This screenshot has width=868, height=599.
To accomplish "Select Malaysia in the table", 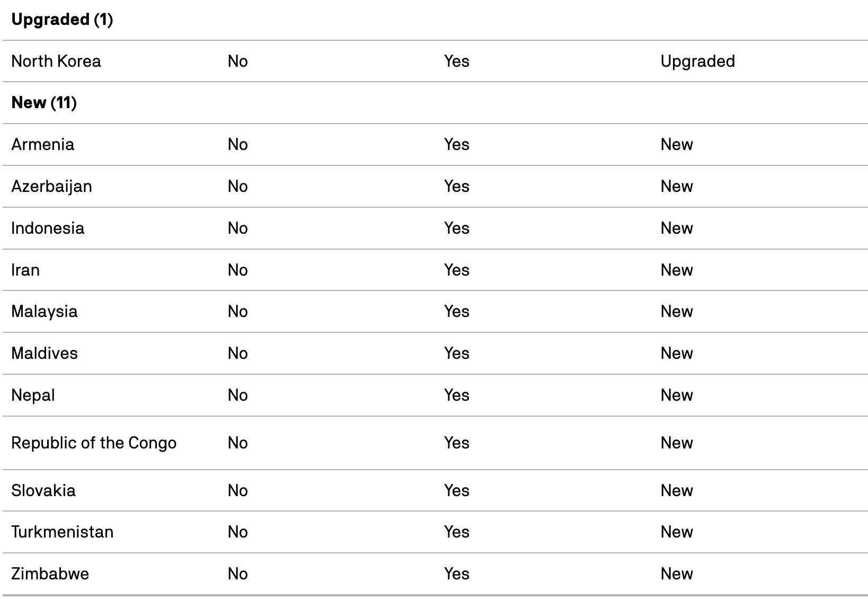I will click(x=44, y=312).
